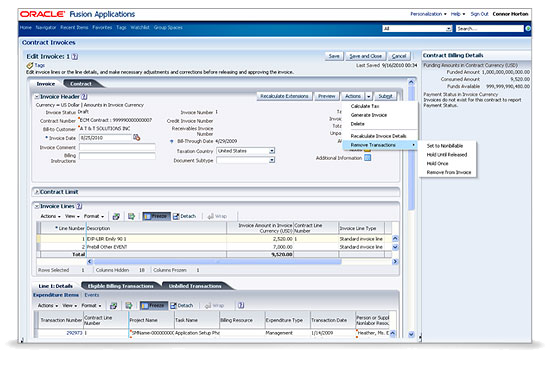Click Recalculate Extensions button
This screenshot has width=550, height=367.
(x=284, y=96)
